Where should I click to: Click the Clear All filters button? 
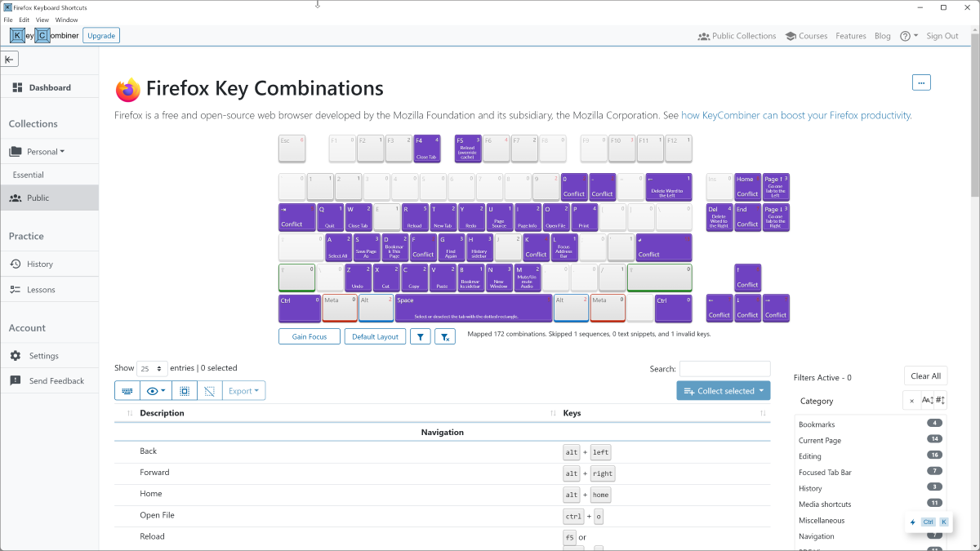tap(926, 376)
